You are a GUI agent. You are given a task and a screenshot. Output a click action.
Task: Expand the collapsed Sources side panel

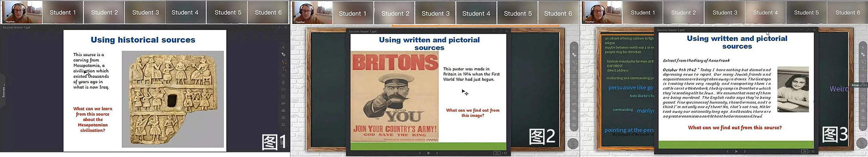tap(3, 90)
